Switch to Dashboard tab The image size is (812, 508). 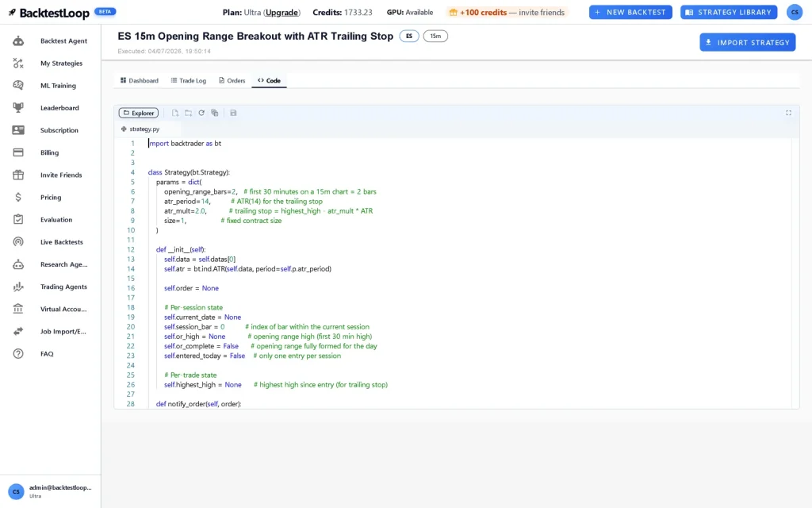pyautogui.click(x=140, y=80)
